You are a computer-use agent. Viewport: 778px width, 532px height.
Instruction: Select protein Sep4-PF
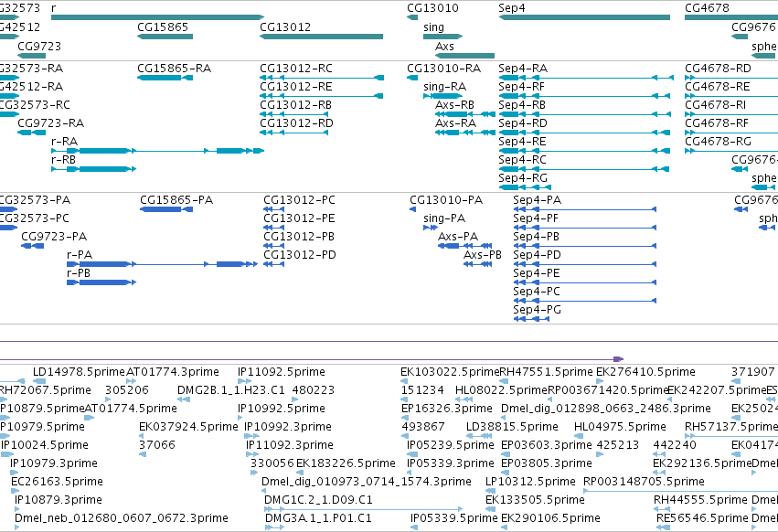[585, 228]
